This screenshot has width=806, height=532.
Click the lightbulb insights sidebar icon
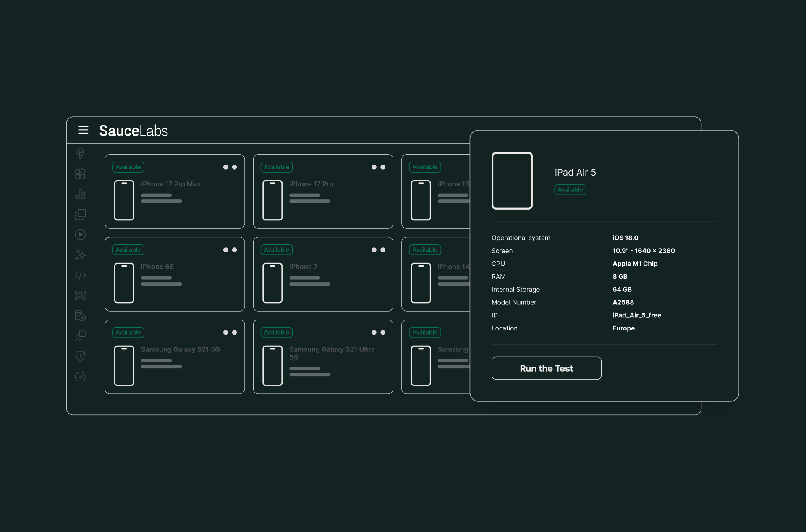[x=80, y=153]
